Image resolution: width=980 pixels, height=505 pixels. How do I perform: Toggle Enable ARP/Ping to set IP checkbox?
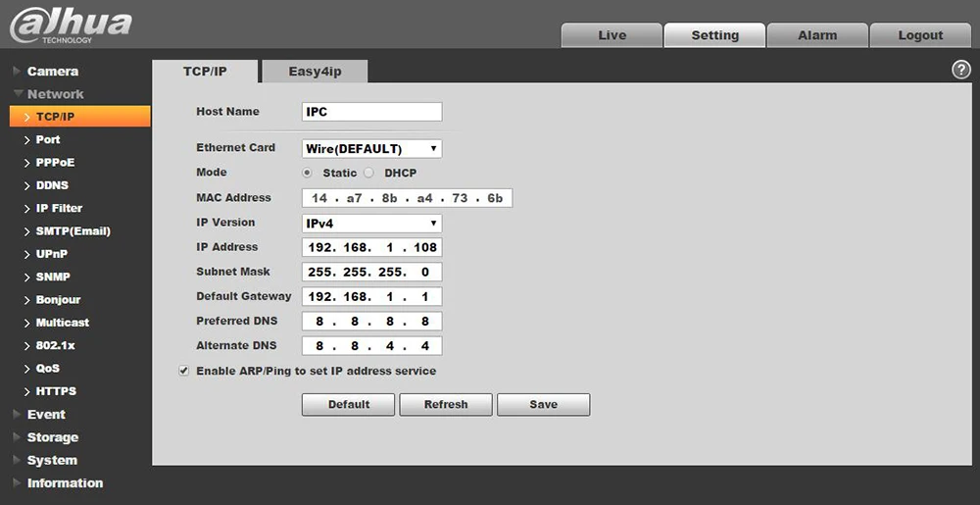coord(184,371)
